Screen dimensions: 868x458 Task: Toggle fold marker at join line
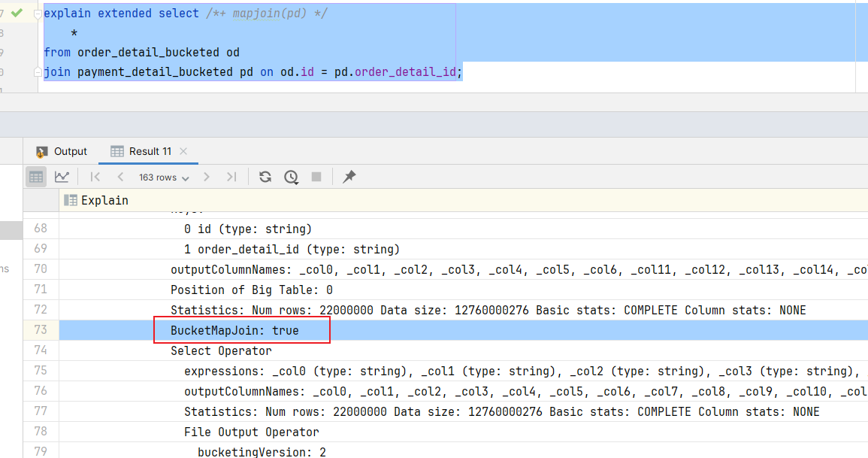[38, 72]
